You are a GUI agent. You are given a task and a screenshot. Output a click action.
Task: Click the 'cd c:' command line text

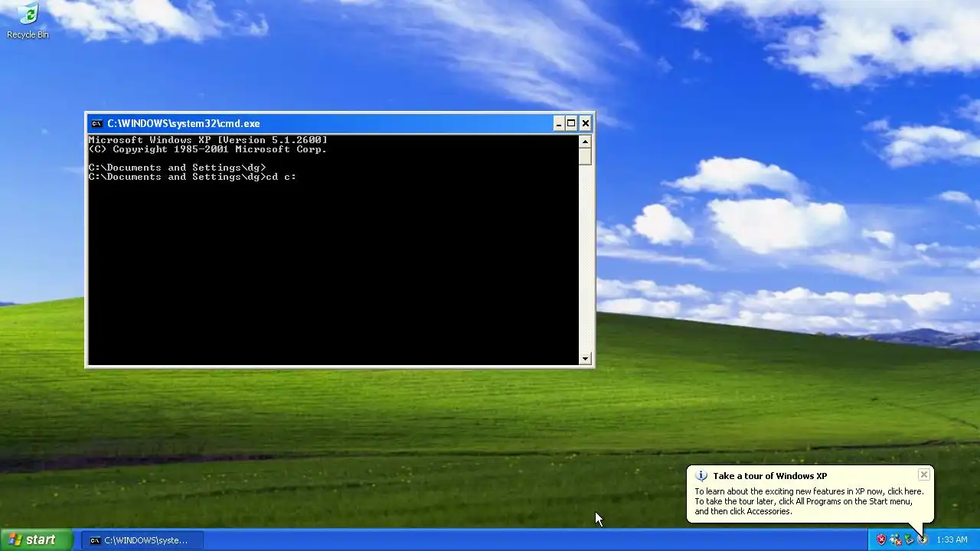pos(281,177)
